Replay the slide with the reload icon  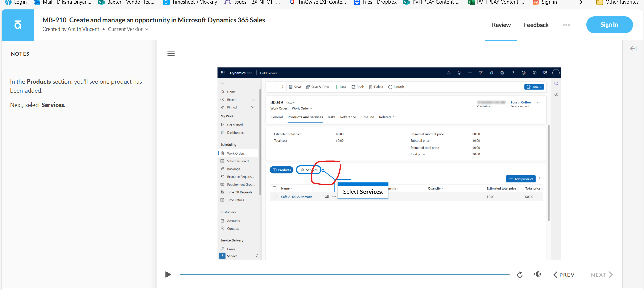pos(520,275)
